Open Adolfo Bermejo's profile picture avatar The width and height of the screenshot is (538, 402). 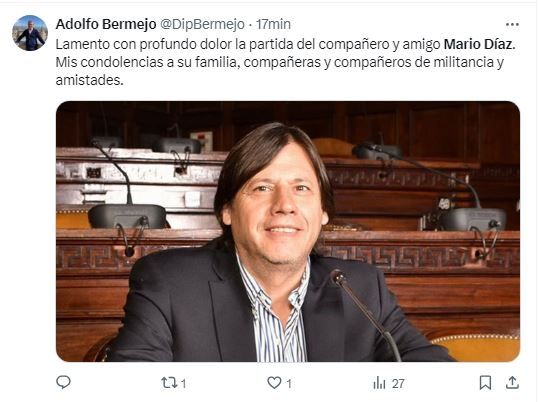pyautogui.click(x=30, y=33)
